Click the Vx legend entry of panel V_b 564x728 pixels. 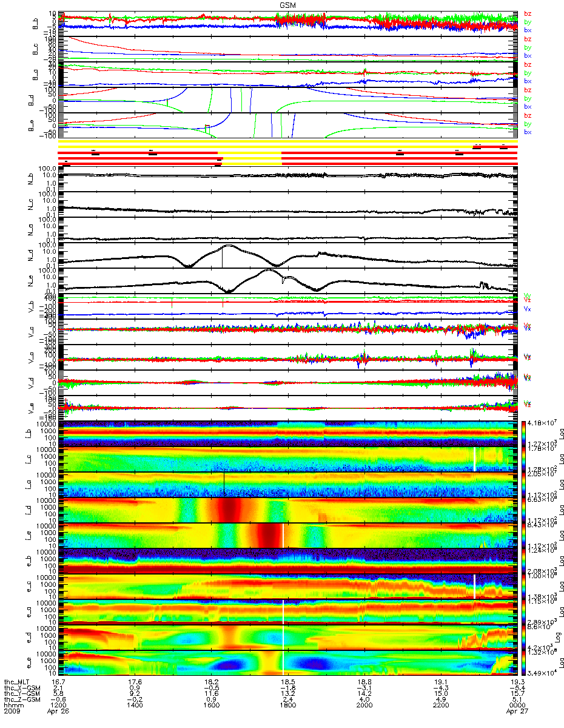(528, 310)
